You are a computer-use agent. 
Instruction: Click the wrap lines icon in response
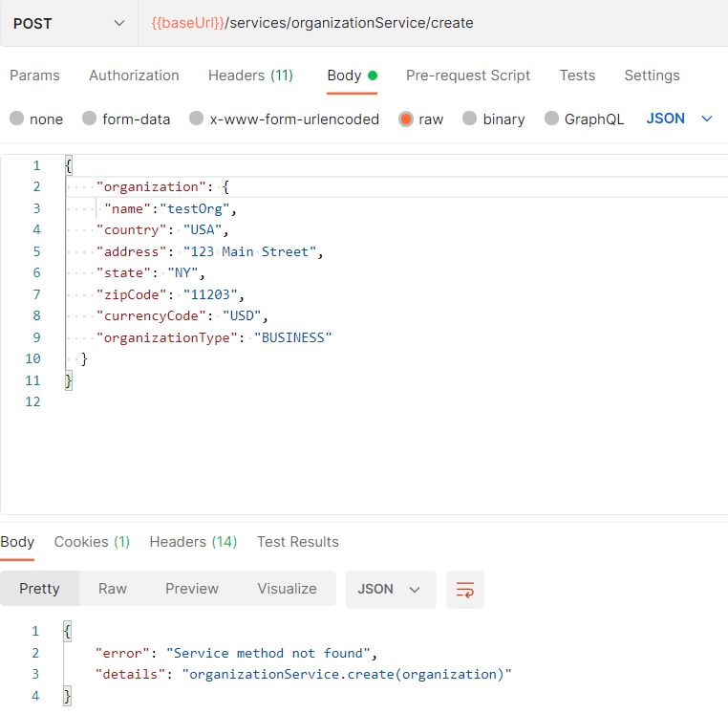(x=465, y=590)
